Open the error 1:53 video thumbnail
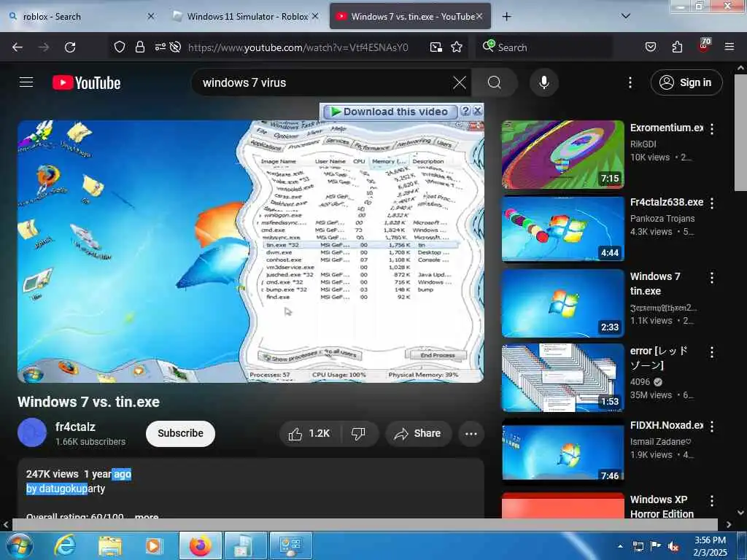 [562, 378]
